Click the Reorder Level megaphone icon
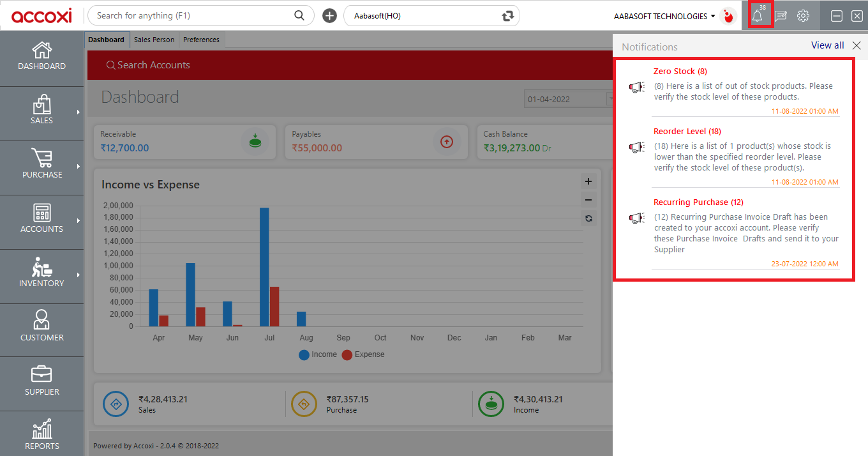This screenshot has height=456, width=868. [x=636, y=148]
